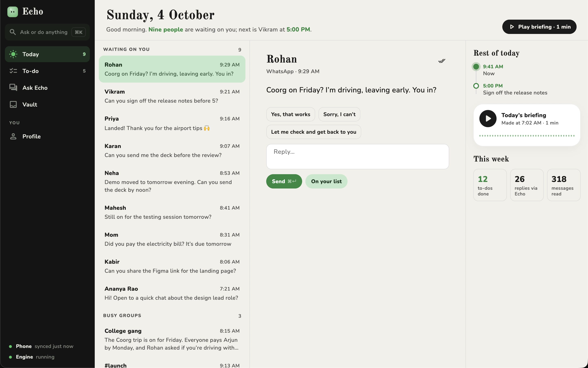Click the 9:41 AM Now timeline dot
Viewport: 588px width, 368px height.
(476, 66)
